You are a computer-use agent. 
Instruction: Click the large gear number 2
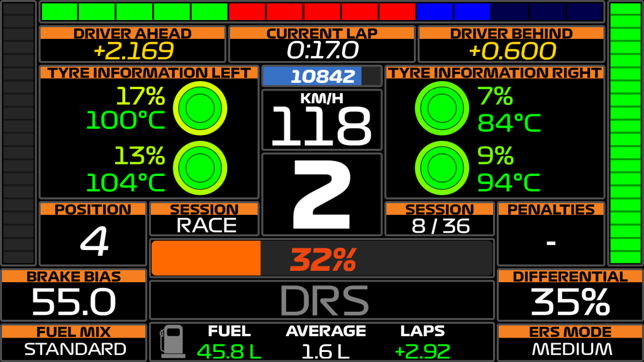pyautogui.click(x=322, y=195)
